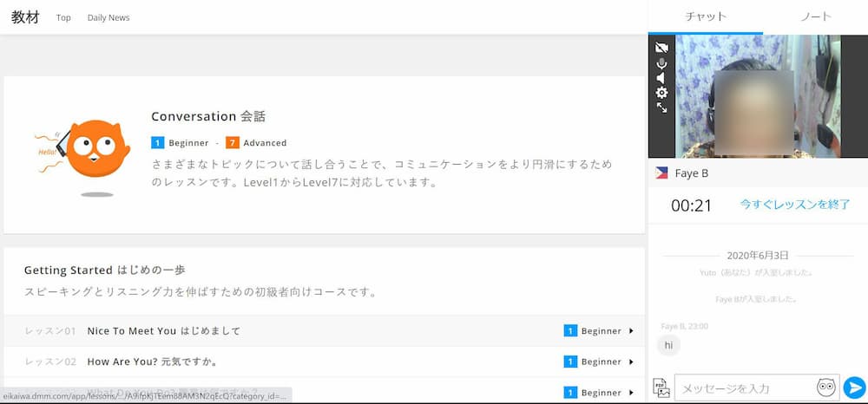Click tutor name Faye B
The height and width of the screenshot is (404, 868).
692,173
